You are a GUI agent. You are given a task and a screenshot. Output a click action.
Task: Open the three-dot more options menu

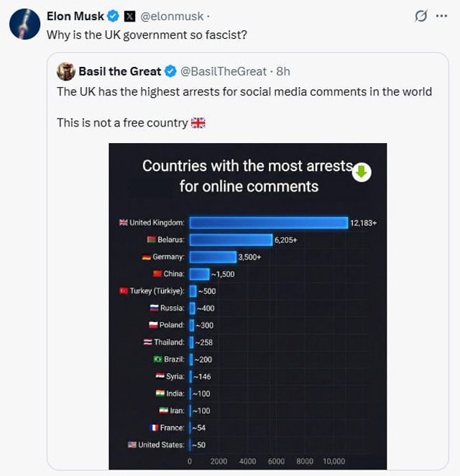(441, 17)
